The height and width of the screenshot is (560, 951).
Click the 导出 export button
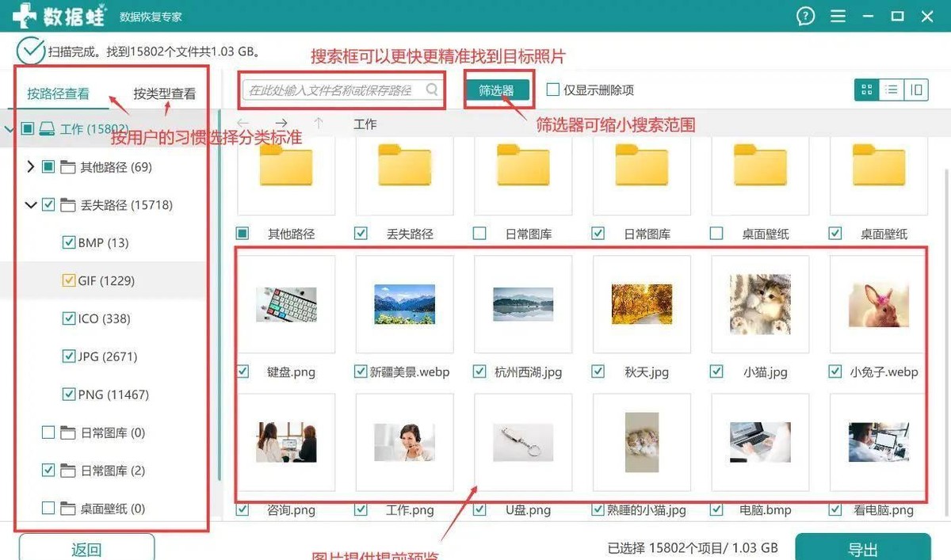click(862, 548)
